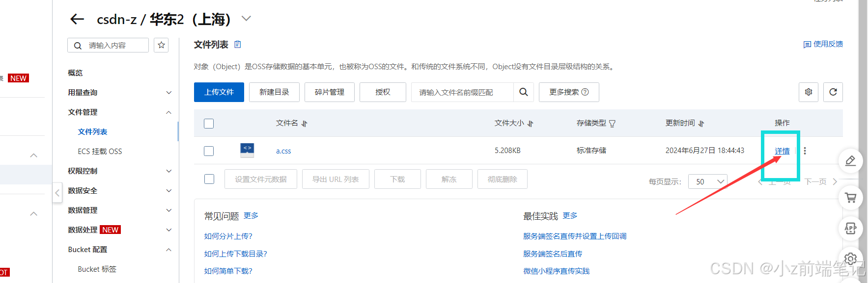Open 如何上传下载目录? link
The height and width of the screenshot is (283, 868).
point(235,254)
